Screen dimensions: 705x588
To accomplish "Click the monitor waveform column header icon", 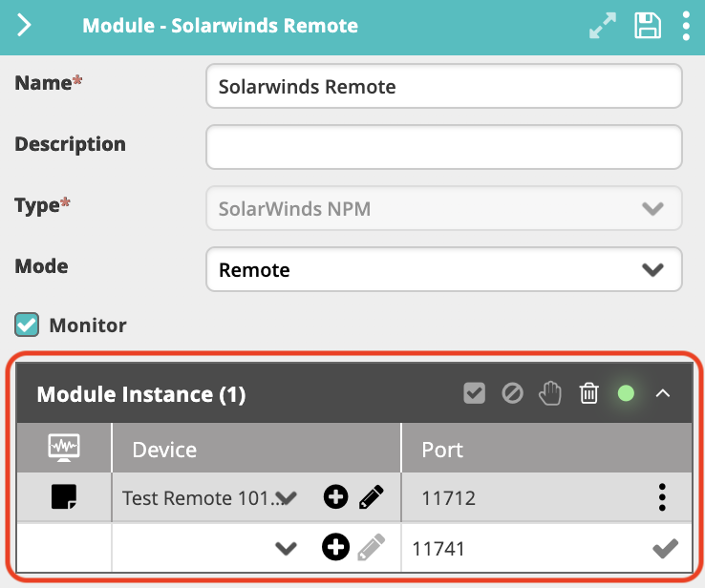I will point(64,448).
